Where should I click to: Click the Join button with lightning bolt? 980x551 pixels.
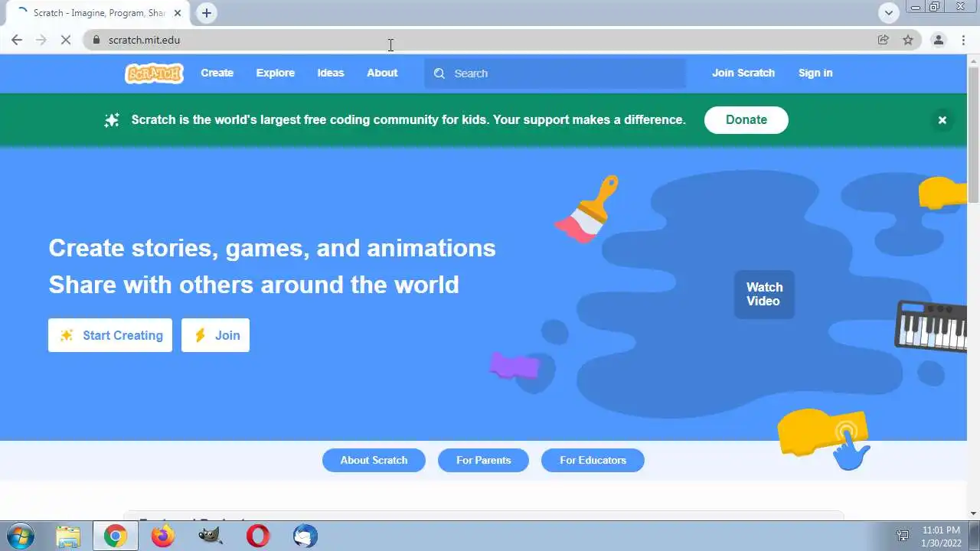(215, 335)
